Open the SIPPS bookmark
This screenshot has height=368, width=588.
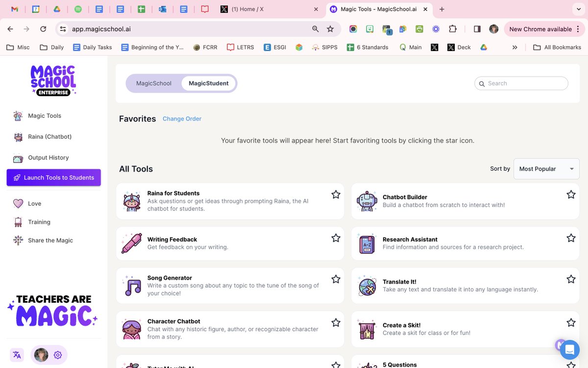tap(324, 48)
